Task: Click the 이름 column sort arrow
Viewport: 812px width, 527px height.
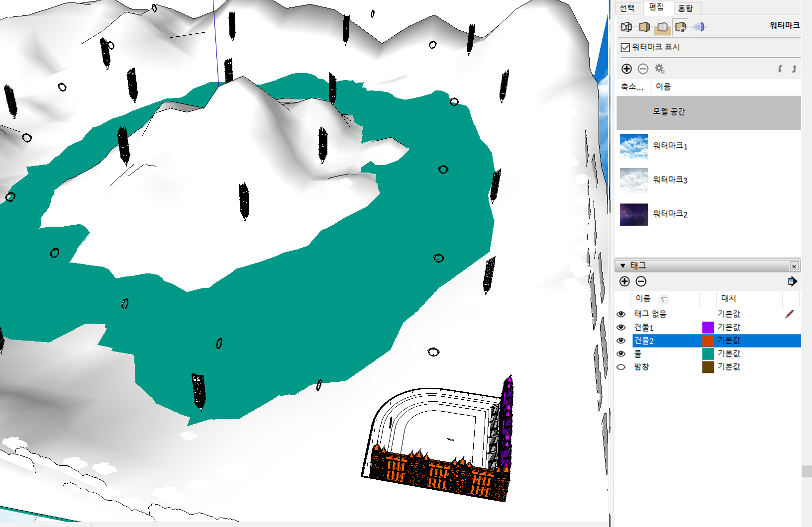Action: tap(663, 299)
